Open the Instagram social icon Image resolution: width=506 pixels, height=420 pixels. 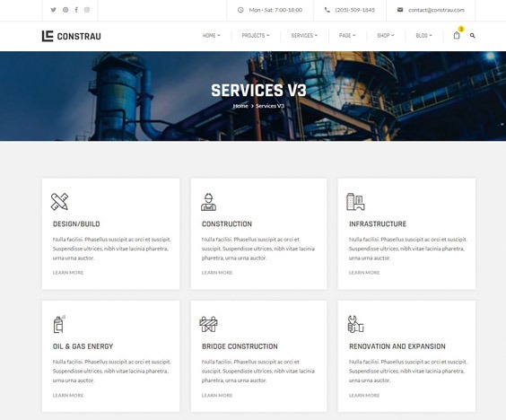87,10
